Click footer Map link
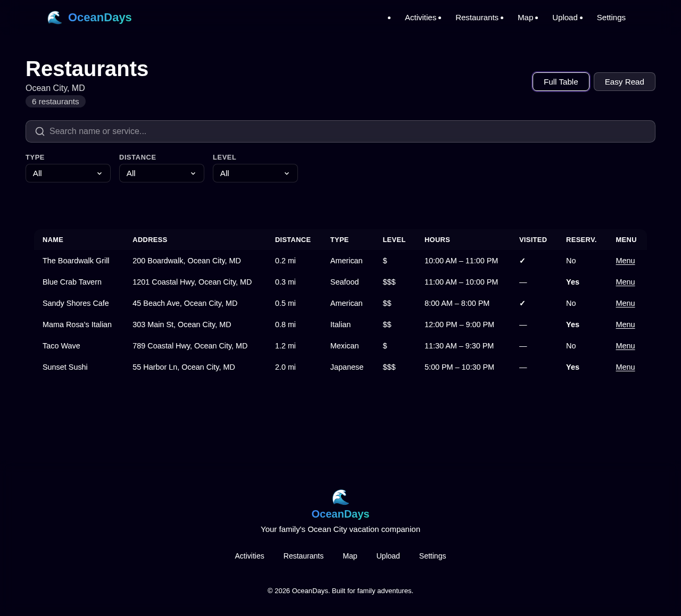Image resolution: width=681 pixels, height=616 pixels. coord(350,556)
